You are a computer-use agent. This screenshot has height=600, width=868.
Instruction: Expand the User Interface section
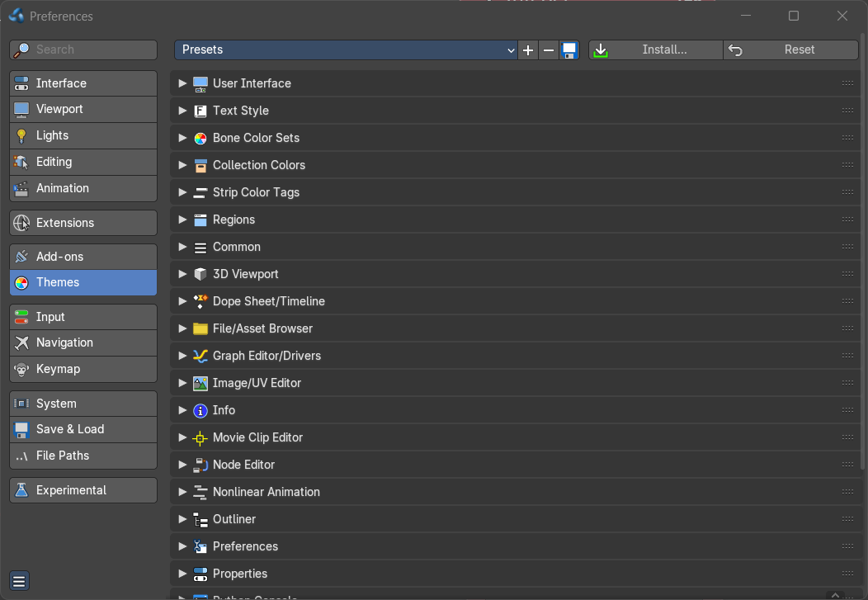[182, 83]
